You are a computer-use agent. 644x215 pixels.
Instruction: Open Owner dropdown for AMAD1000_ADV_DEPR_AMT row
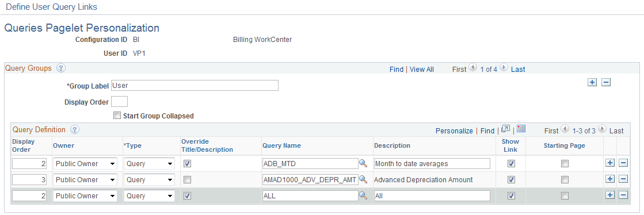pos(85,180)
